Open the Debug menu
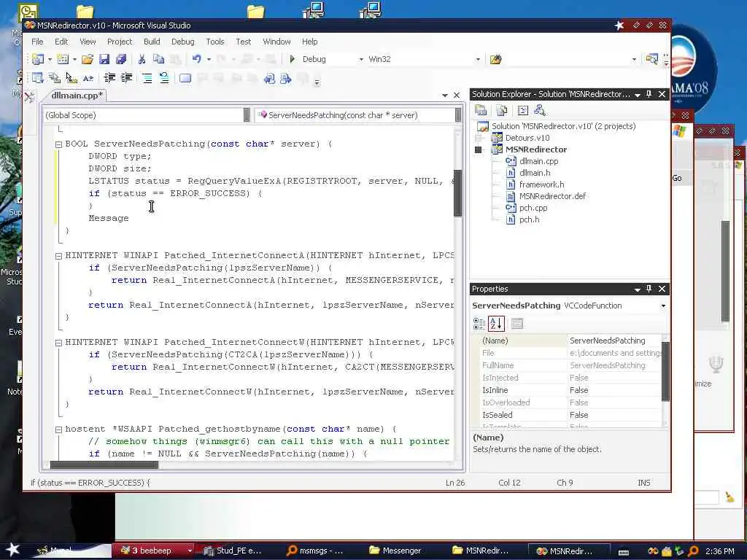The height and width of the screenshot is (560, 747). pyautogui.click(x=183, y=42)
